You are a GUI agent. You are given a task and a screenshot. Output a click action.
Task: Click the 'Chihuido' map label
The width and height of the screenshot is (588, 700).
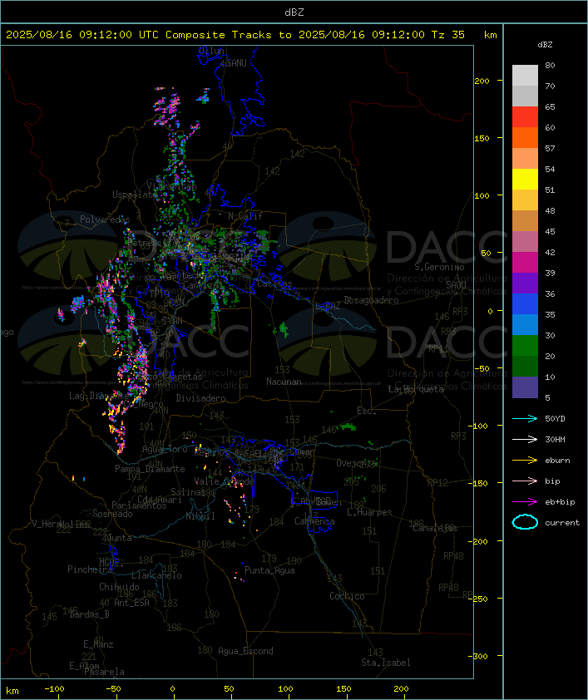click(119, 587)
